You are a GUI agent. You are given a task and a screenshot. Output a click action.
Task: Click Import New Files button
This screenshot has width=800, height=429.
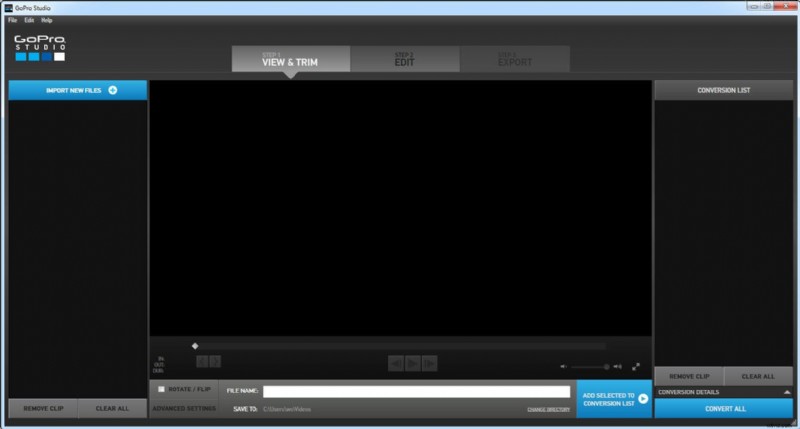[78, 90]
